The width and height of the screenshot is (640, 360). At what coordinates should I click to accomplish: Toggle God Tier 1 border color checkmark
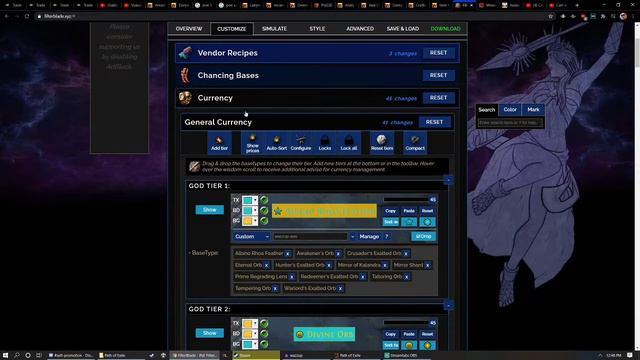coord(264,211)
